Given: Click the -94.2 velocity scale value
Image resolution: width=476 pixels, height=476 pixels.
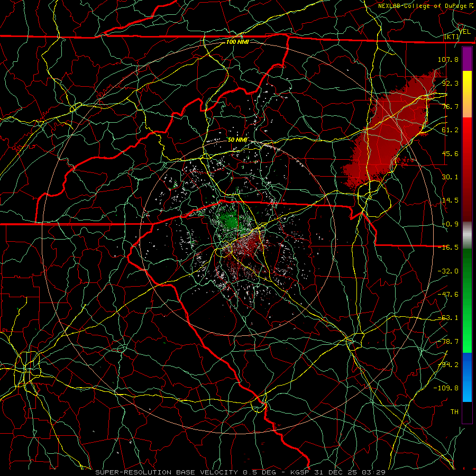Looking at the screenshot, I should (448, 364).
